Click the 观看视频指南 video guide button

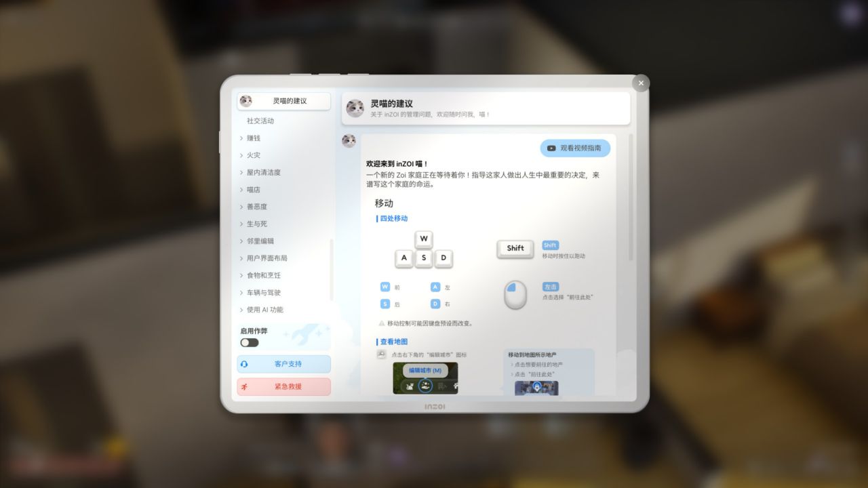575,148
